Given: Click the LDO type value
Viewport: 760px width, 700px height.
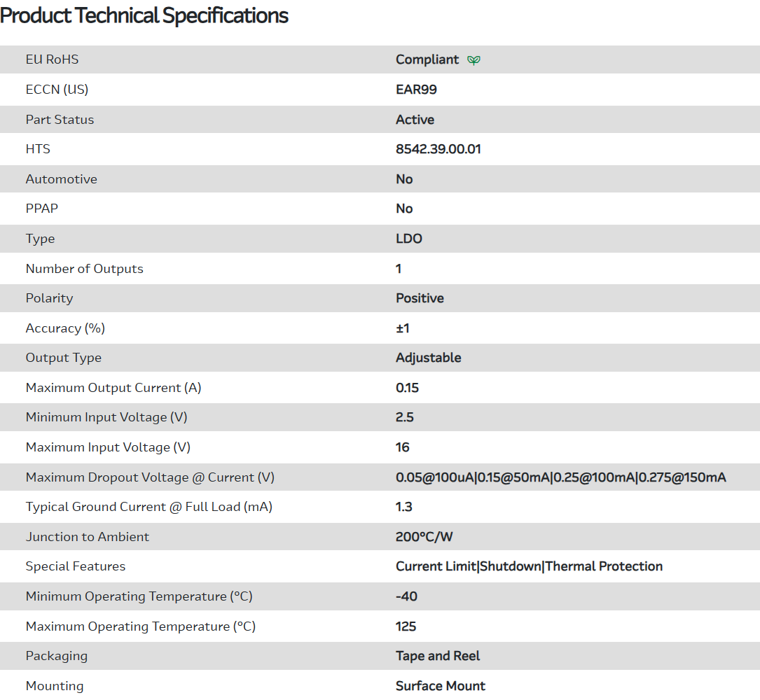Looking at the screenshot, I should [x=409, y=239].
